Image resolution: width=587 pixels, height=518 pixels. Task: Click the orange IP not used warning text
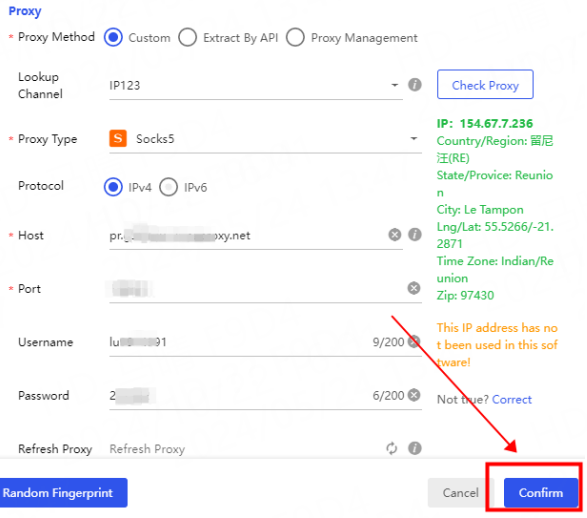497,345
